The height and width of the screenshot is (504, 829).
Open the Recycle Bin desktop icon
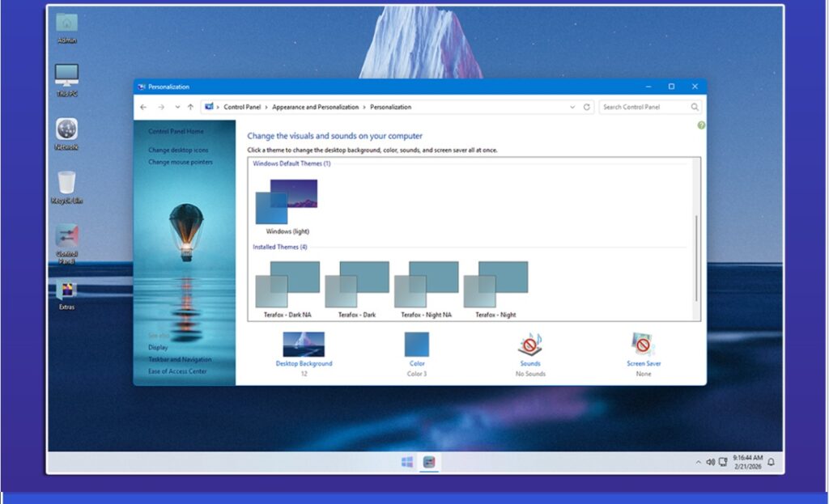pyautogui.click(x=66, y=184)
